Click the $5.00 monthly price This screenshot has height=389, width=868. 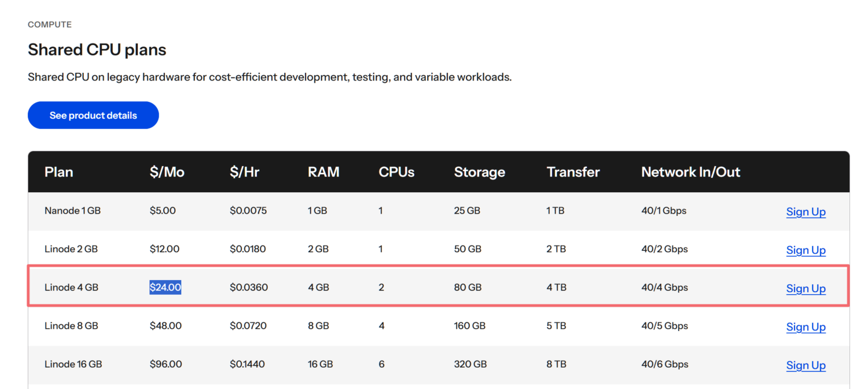pyautogui.click(x=163, y=211)
